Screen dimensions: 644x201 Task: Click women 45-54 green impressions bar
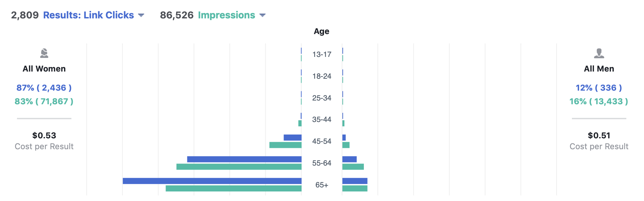click(x=285, y=145)
